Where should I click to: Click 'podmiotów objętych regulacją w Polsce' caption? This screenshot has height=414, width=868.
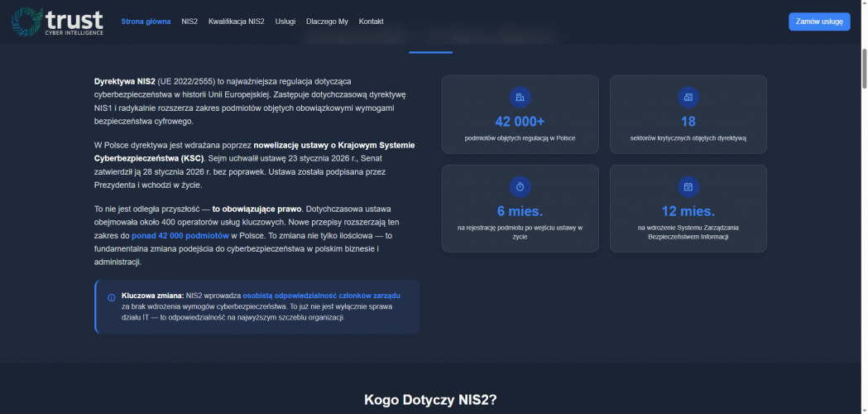(x=520, y=138)
